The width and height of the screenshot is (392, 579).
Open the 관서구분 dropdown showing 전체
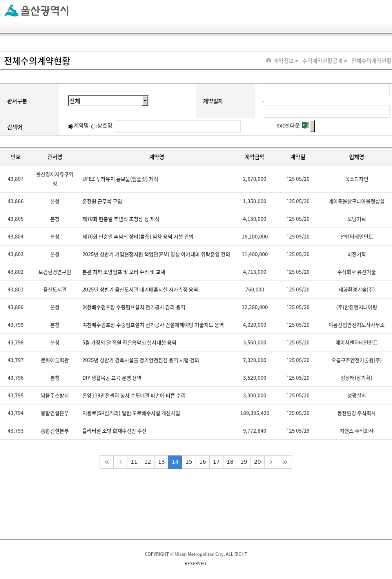pos(108,101)
